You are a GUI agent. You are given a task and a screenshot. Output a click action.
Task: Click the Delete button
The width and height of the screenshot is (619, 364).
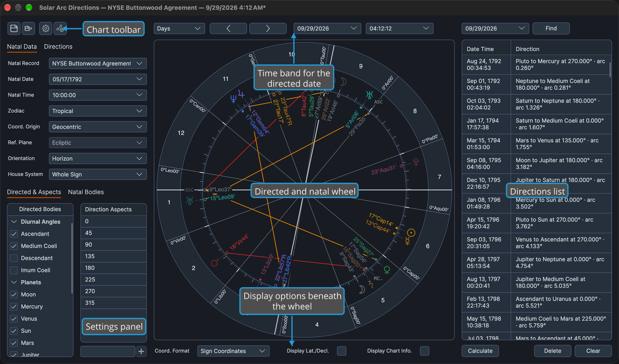552,351
